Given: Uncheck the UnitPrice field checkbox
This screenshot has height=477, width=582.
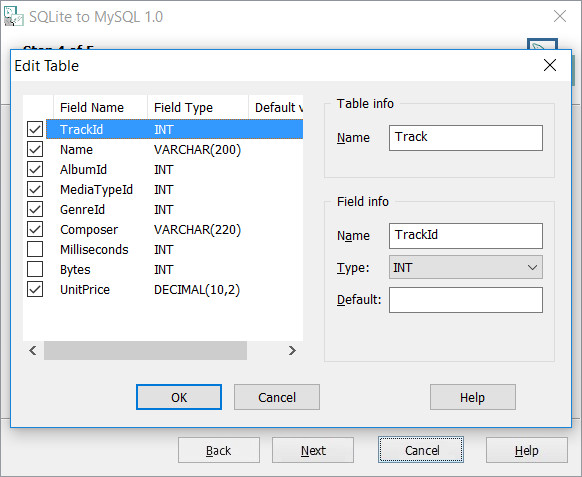Looking at the screenshot, I should (35, 289).
